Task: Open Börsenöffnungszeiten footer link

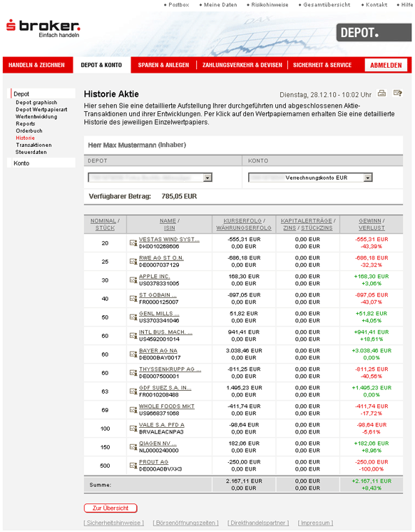Action: tap(185, 523)
